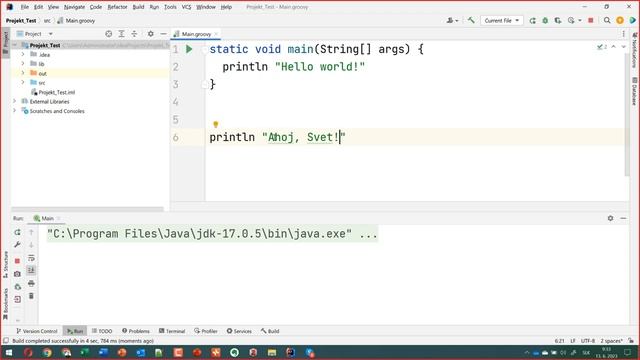Expand the lib folder
Screen dimensions: 640x360
(x=23, y=64)
